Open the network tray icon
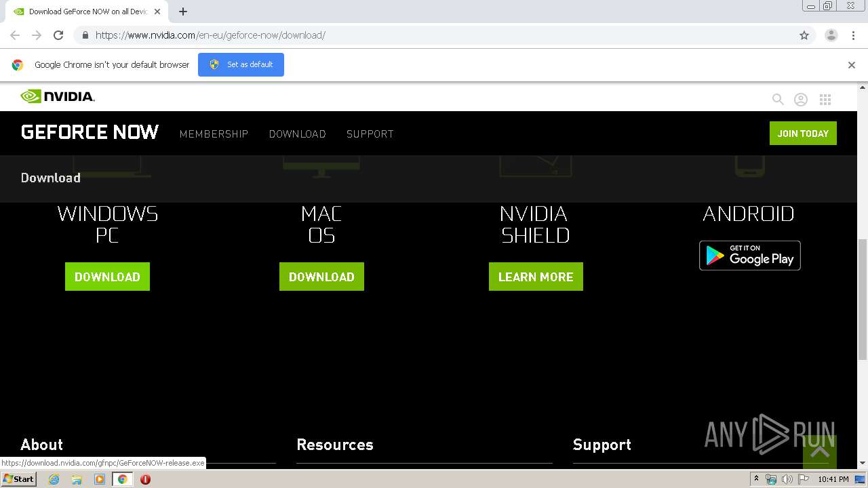The width and height of the screenshot is (868, 488). coord(771,479)
